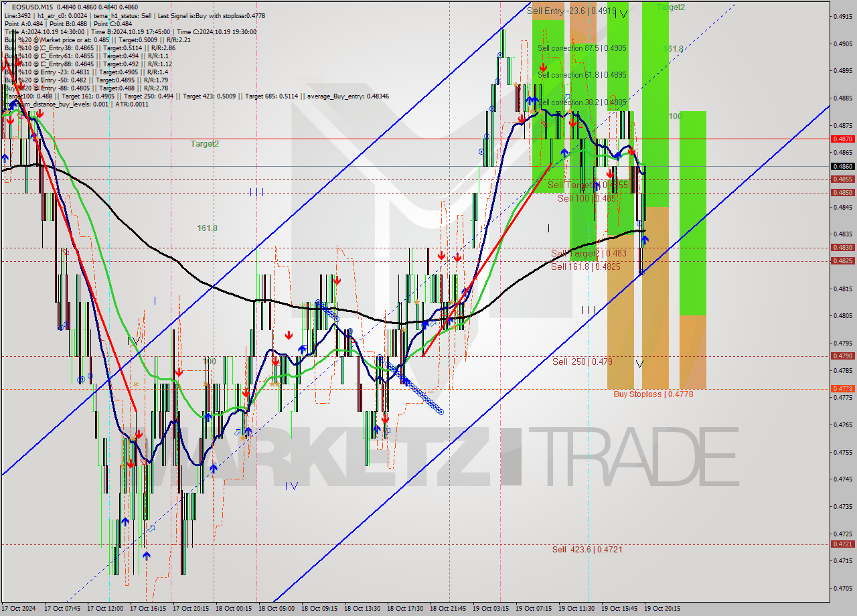Click the 0.4745 price axis label
Viewport: 857px width, 616px height.
click(842, 479)
